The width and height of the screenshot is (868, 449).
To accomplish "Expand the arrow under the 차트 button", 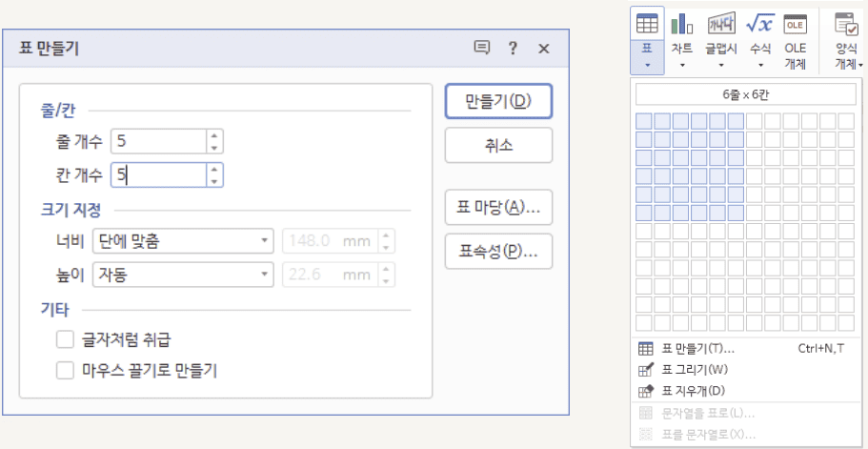I will pos(682,66).
